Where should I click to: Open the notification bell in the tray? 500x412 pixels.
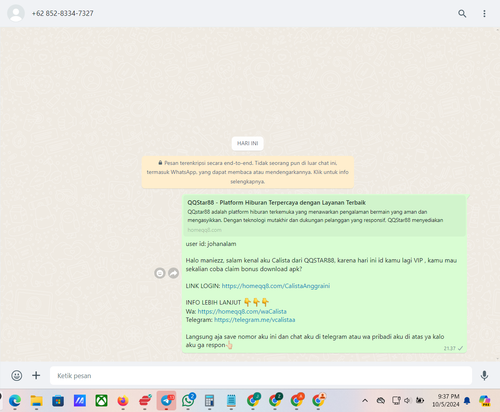[467, 401]
